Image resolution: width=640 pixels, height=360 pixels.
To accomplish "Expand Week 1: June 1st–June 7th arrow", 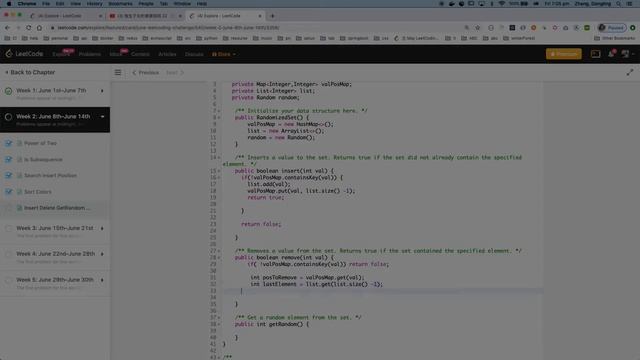I will (x=102, y=91).
